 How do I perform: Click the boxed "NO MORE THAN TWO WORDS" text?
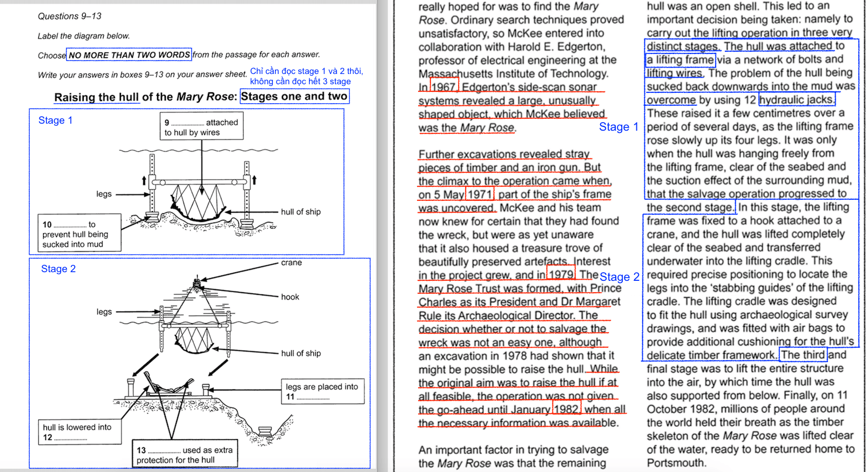click(x=129, y=55)
